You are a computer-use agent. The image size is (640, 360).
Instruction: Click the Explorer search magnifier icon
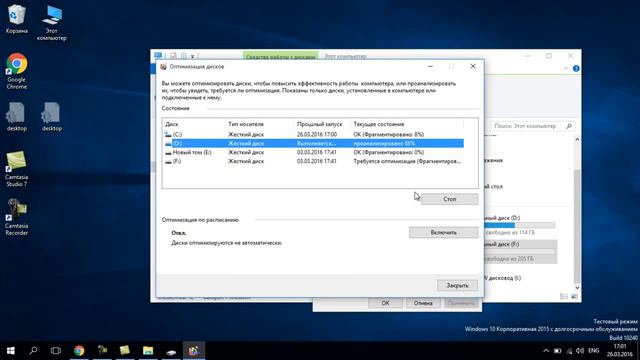569,126
